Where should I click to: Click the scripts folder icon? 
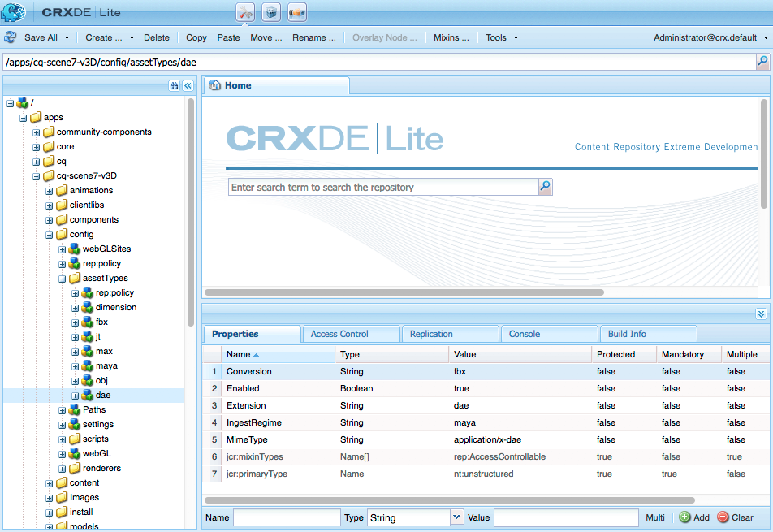coord(75,439)
